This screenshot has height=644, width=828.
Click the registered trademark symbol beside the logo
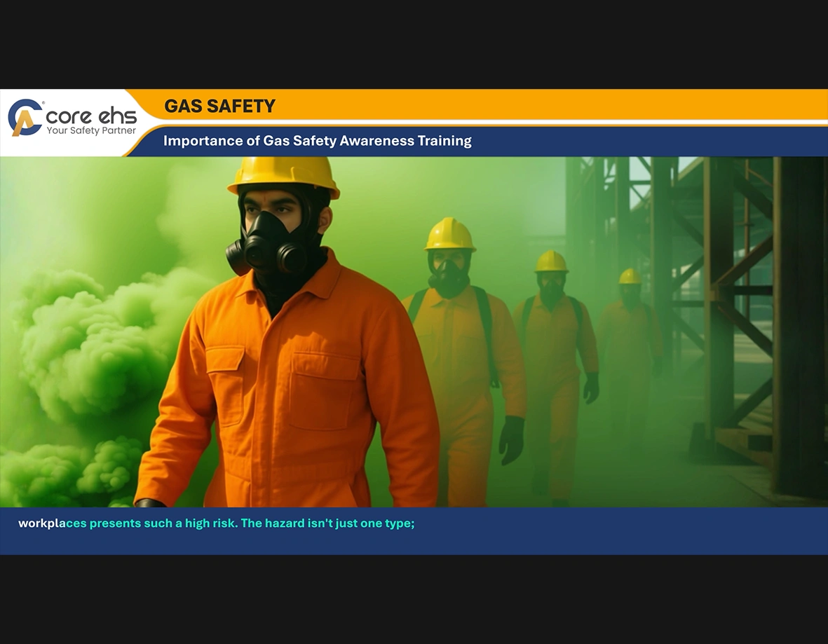tap(43, 102)
